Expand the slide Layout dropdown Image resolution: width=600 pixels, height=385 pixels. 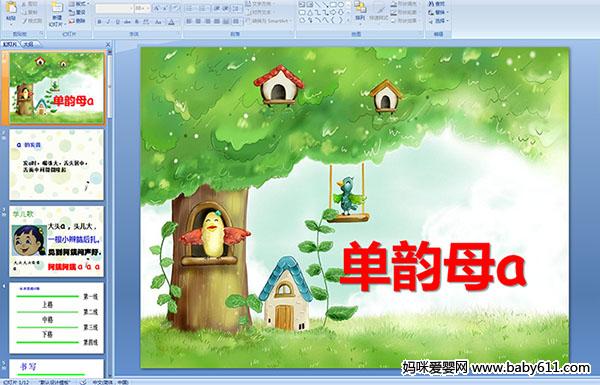coord(78,4)
